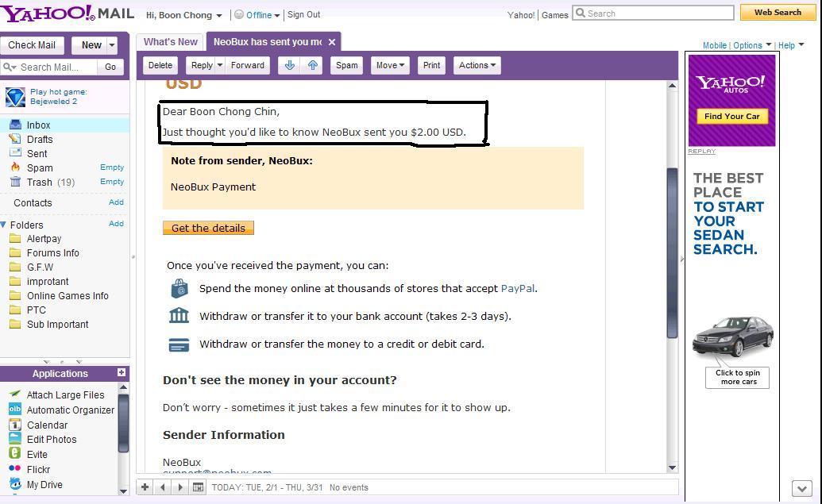Collapse the Folders section triangle

coord(4,225)
